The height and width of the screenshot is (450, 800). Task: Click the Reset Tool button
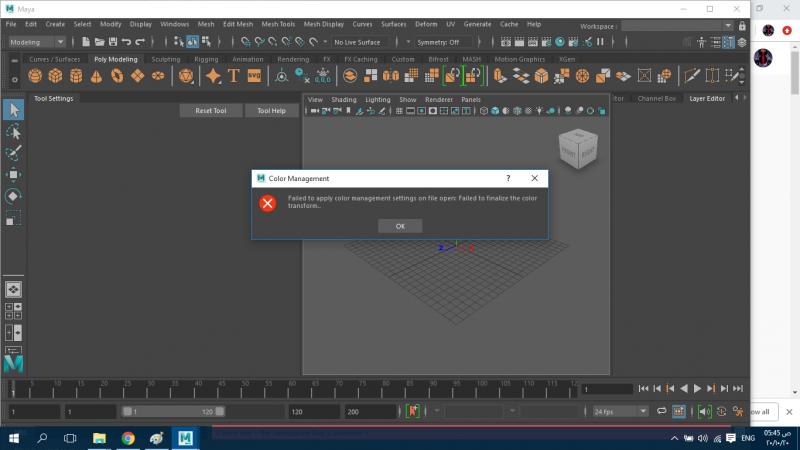[x=211, y=111]
